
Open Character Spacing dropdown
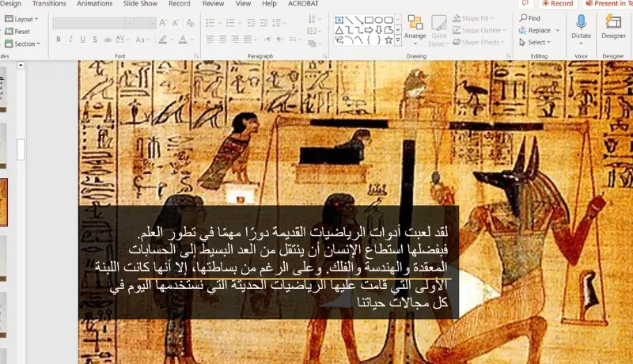[123, 40]
